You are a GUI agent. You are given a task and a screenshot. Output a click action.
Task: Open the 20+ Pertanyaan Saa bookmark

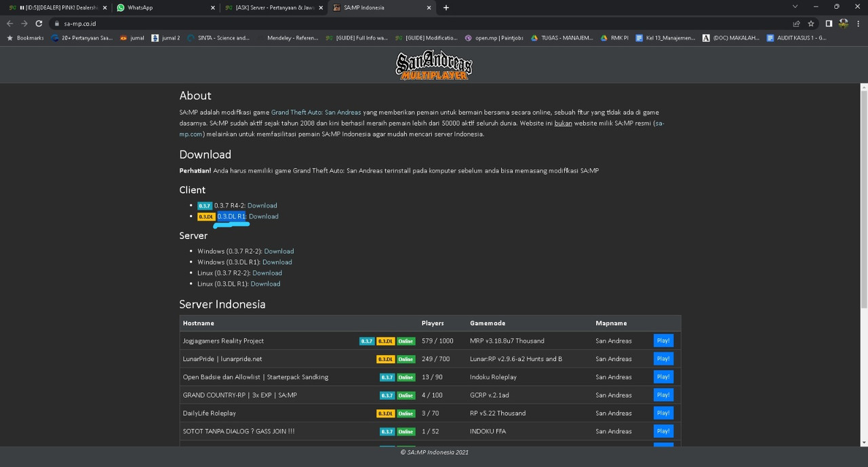82,38
